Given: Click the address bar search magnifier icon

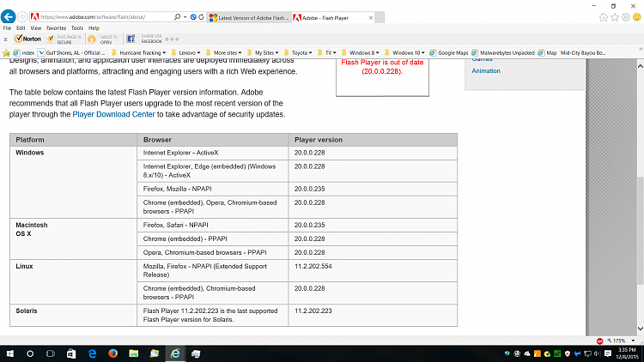Looking at the screenshot, I should [177, 17].
